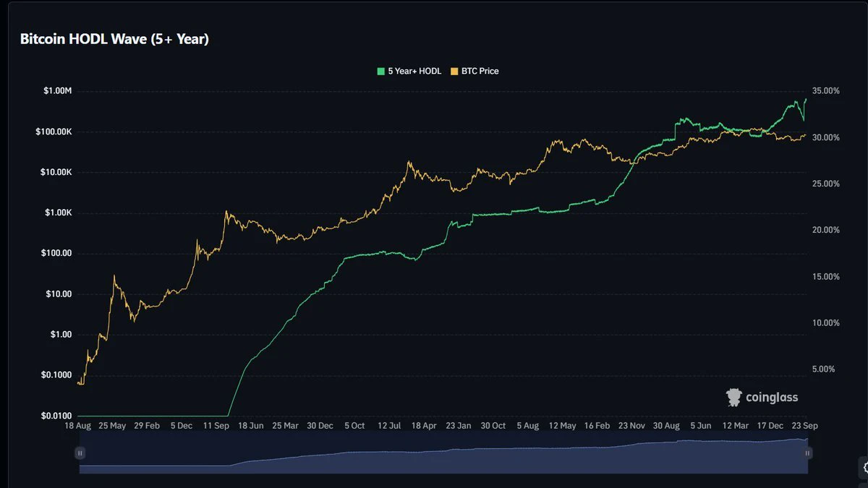The width and height of the screenshot is (868, 488).
Task: Pick the 12 Mar date label
Action: (736, 426)
